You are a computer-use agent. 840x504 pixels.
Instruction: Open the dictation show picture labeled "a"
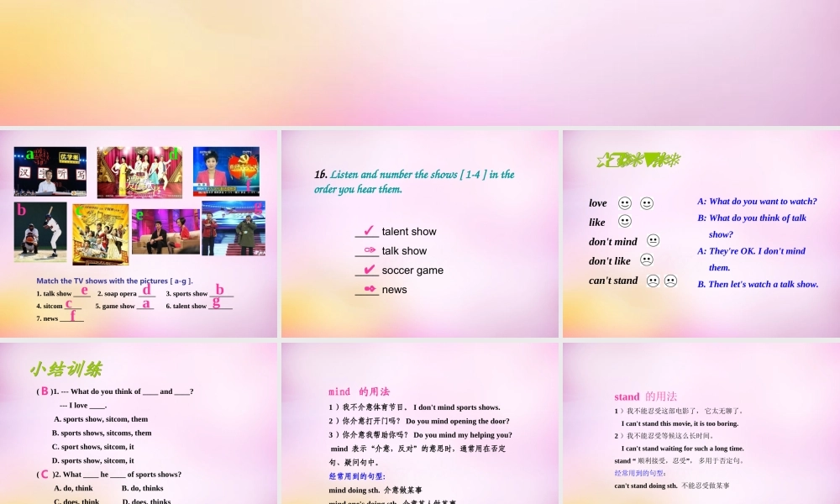coord(49,170)
